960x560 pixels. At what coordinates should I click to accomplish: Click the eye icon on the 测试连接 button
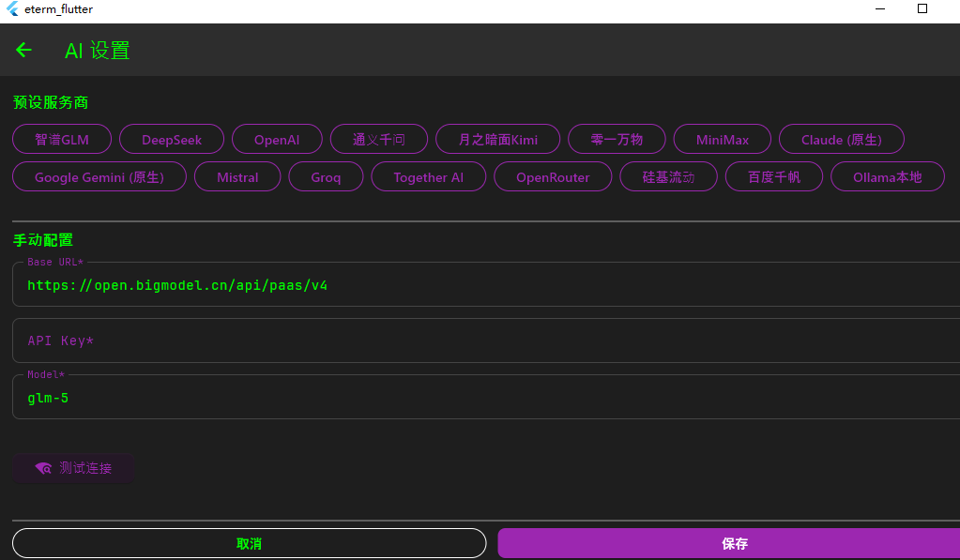[42, 468]
